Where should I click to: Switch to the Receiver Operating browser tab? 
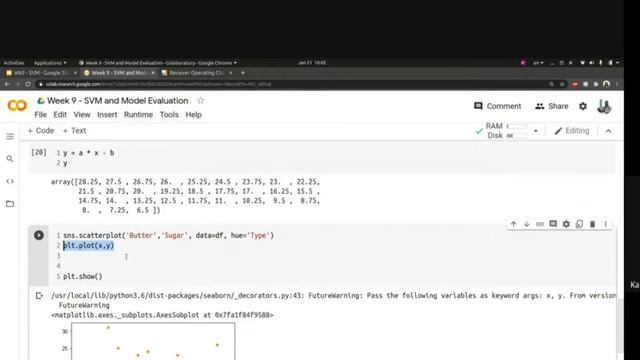(197, 73)
